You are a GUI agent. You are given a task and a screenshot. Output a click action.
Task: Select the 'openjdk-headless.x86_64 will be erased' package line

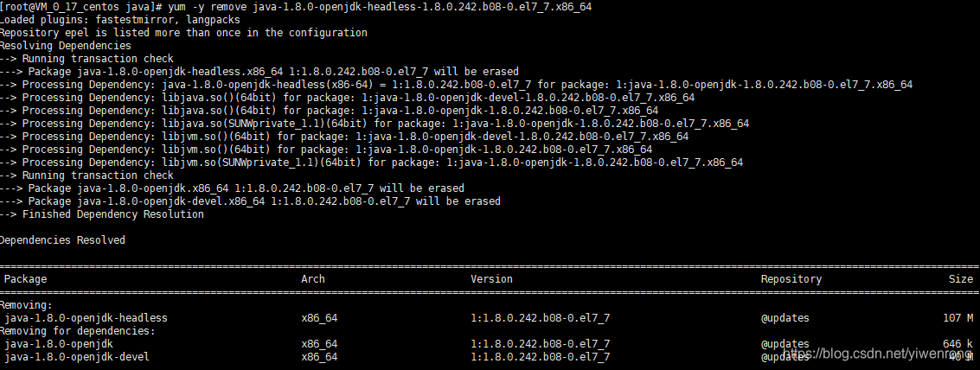(x=259, y=72)
